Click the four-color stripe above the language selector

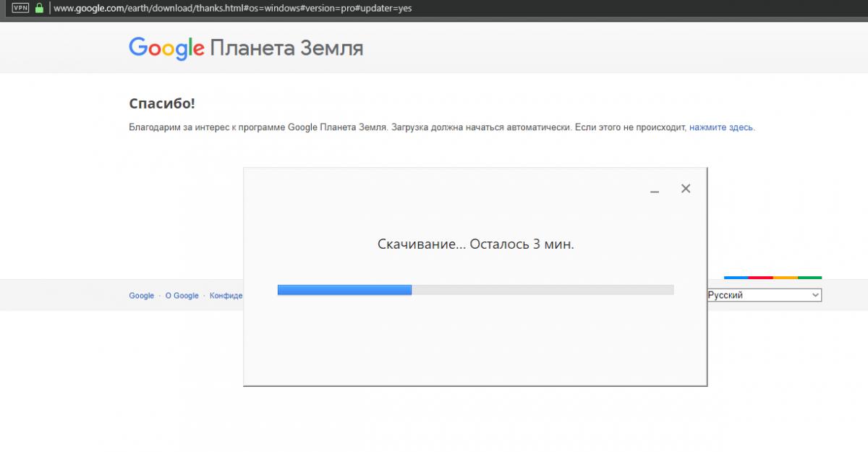tap(772, 278)
